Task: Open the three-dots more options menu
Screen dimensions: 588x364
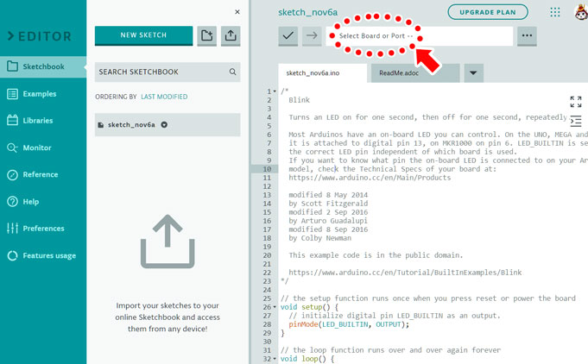Action: click(527, 36)
